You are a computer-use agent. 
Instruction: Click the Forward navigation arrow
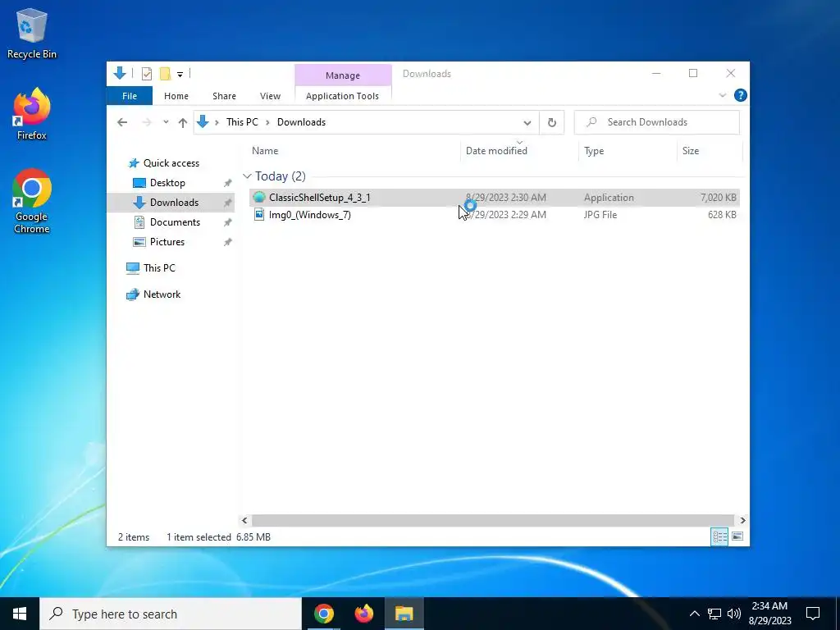147,122
